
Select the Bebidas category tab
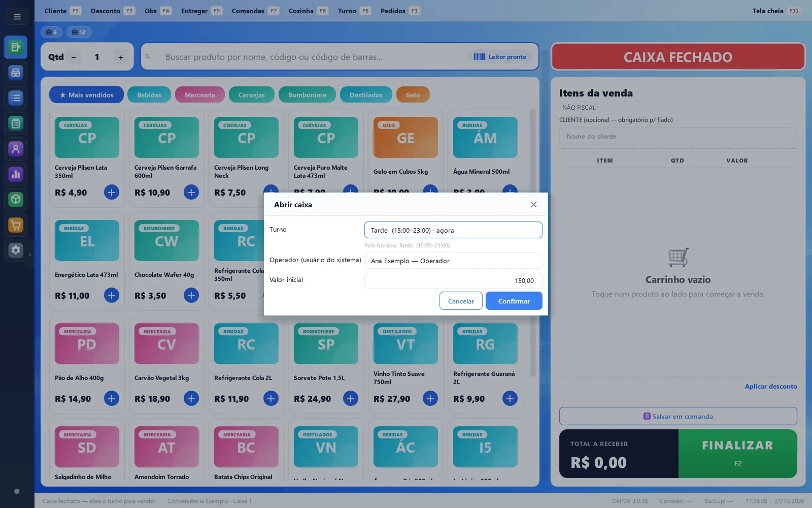click(149, 95)
